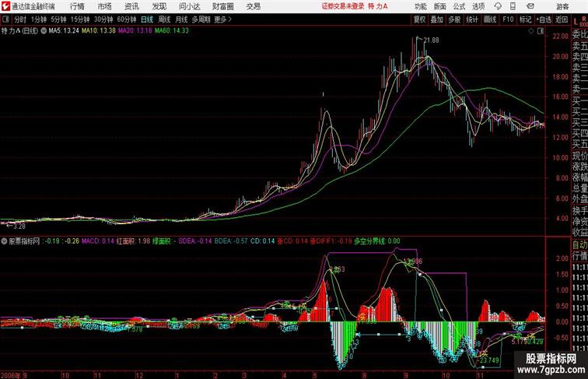
Task: Click the SDEA: -0.14 indicator label
Action: click(x=195, y=241)
